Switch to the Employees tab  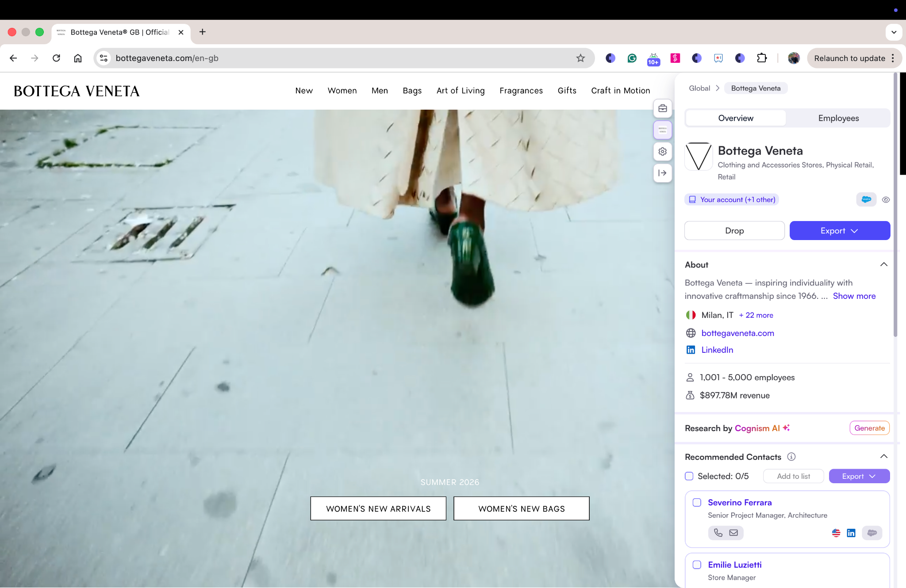tap(838, 118)
